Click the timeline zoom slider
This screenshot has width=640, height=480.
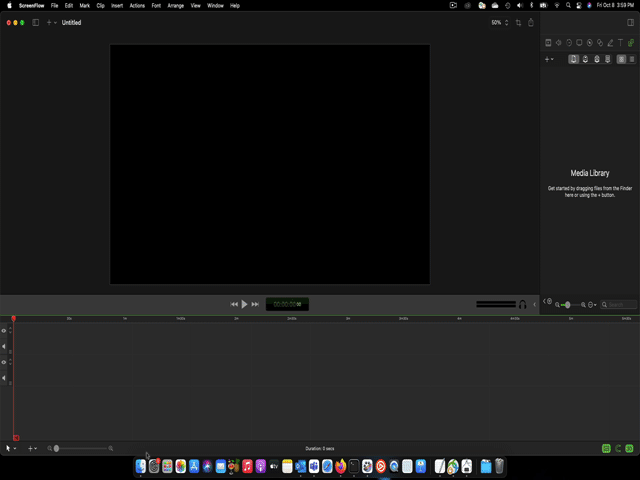tap(82, 449)
